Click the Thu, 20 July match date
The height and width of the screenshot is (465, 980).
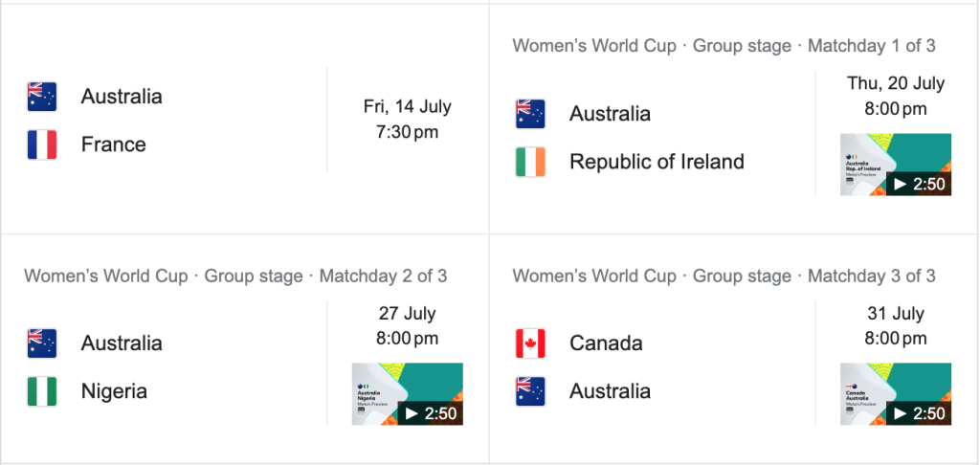click(x=896, y=83)
